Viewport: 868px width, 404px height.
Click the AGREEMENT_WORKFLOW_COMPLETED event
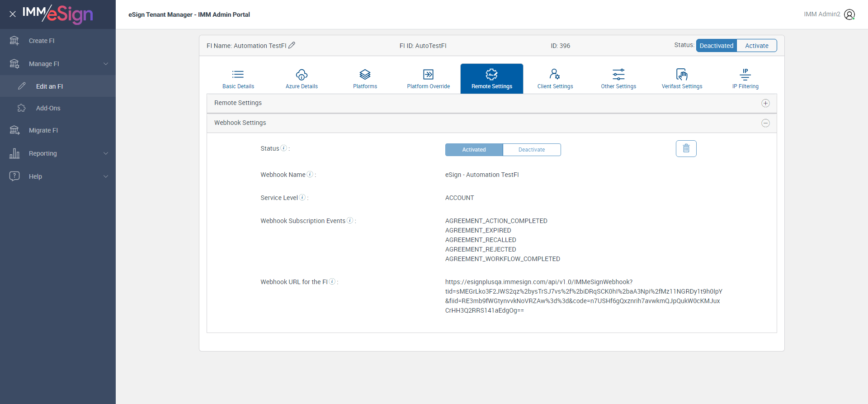[x=503, y=259]
